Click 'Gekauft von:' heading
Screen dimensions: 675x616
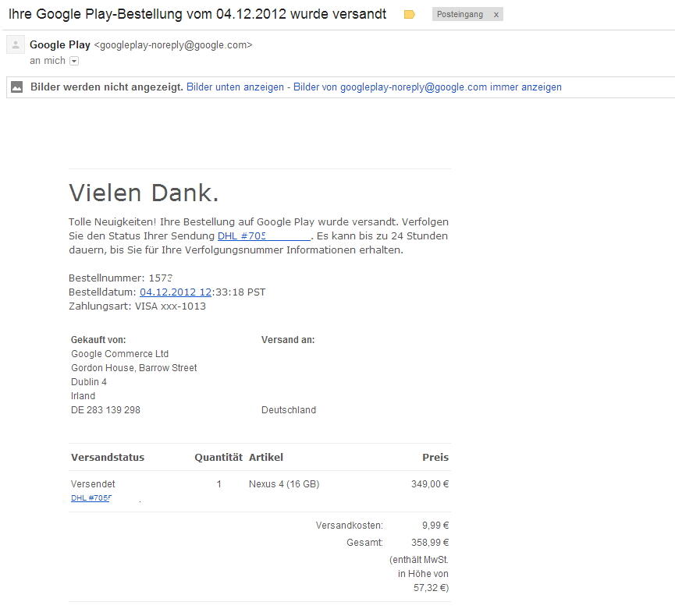point(98,340)
